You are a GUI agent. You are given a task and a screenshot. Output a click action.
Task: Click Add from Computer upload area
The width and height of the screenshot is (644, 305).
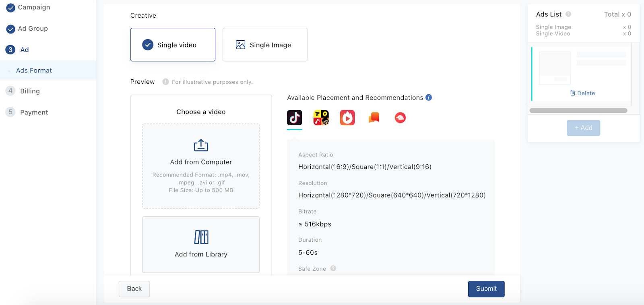201,166
